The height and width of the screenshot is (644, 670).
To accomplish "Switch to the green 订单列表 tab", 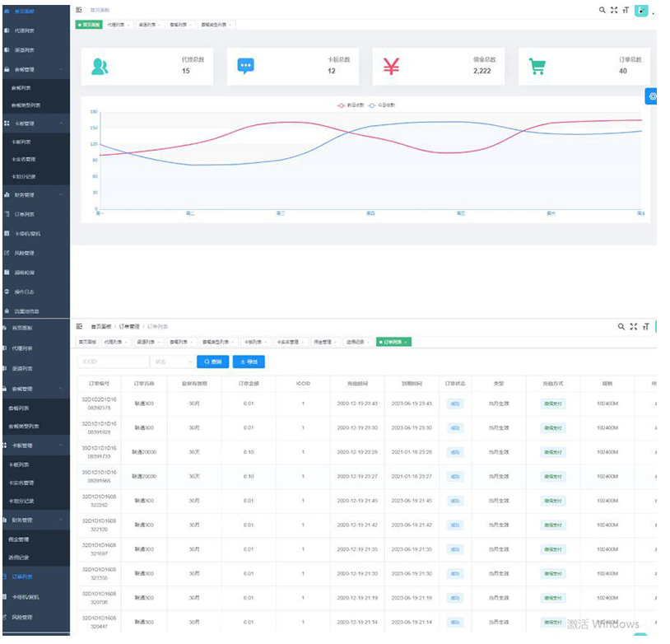I will click(393, 342).
